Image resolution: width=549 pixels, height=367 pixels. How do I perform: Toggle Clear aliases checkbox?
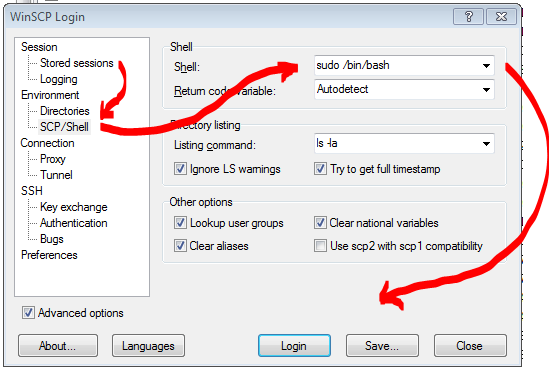point(180,246)
